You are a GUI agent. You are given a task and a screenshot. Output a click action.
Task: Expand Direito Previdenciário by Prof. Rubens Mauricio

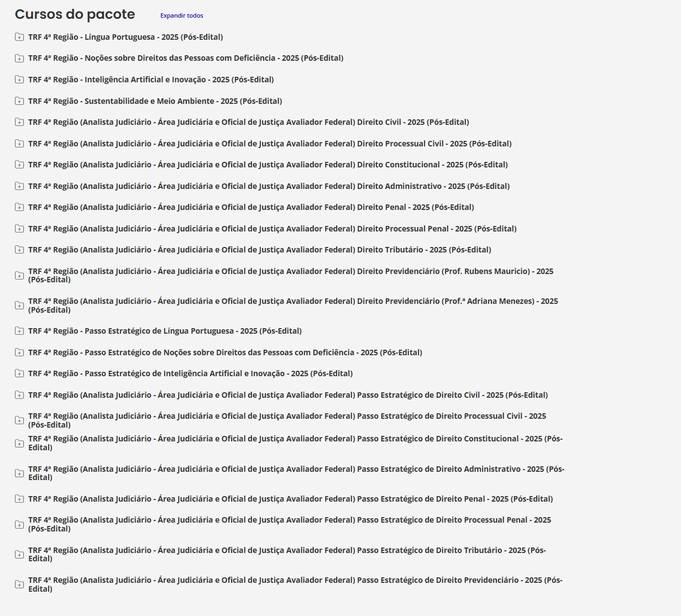click(x=290, y=271)
